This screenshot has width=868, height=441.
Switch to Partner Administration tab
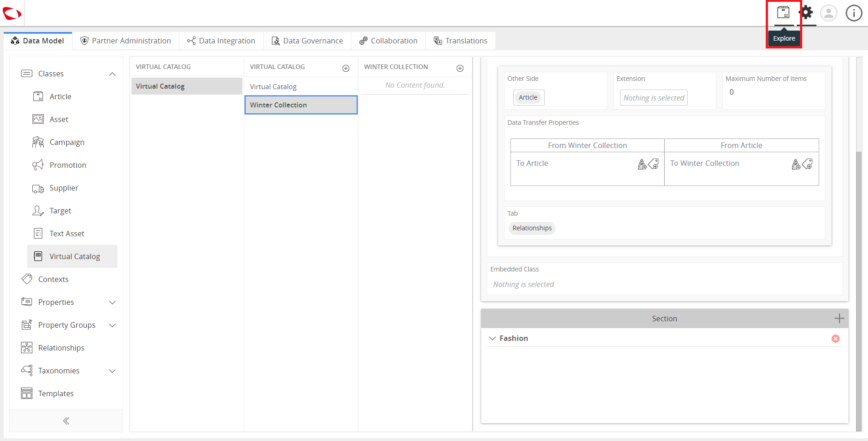coord(126,41)
